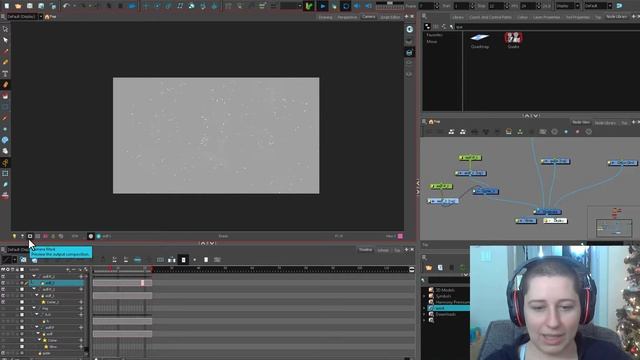Click the green script icon beside Play
Viewport: 640px width, 360px height.
coord(309,6)
